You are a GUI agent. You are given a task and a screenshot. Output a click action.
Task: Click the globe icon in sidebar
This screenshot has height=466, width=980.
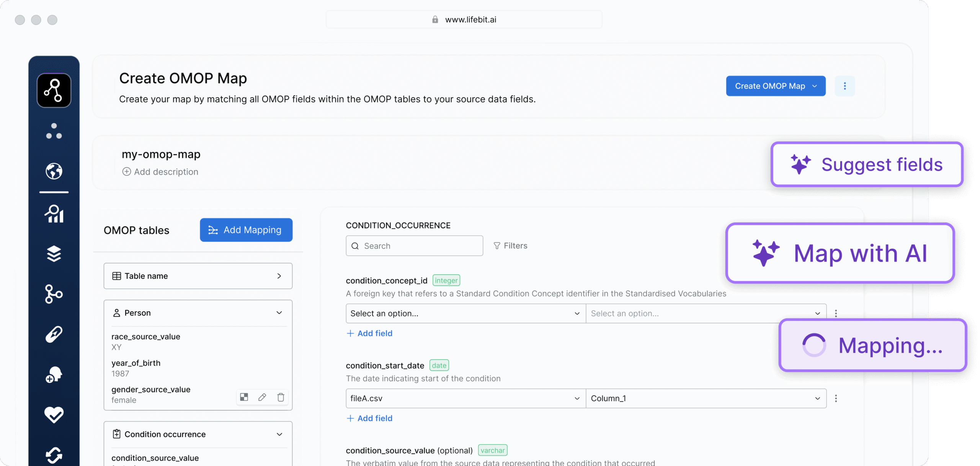pyautogui.click(x=54, y=171)
